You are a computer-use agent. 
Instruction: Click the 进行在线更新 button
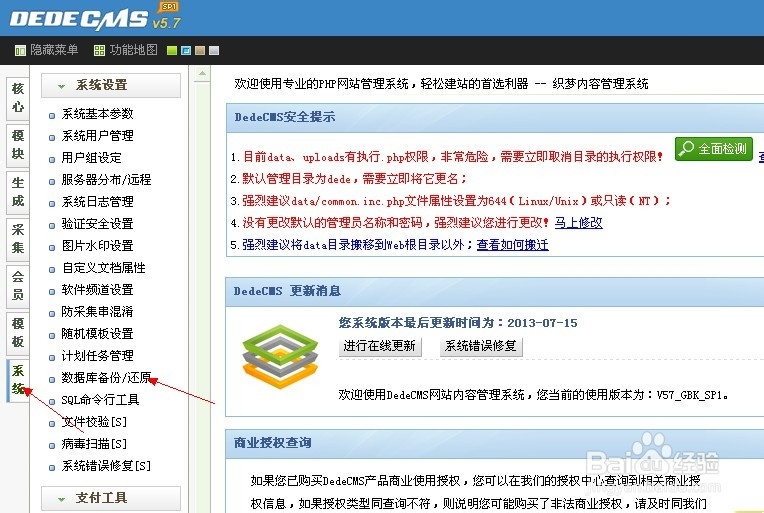coord(380,346)
